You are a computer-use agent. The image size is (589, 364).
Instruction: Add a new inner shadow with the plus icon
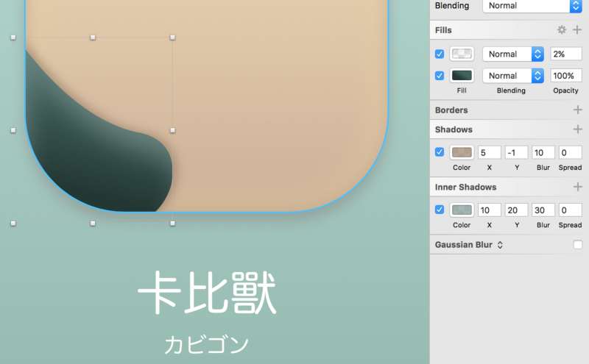578,187
